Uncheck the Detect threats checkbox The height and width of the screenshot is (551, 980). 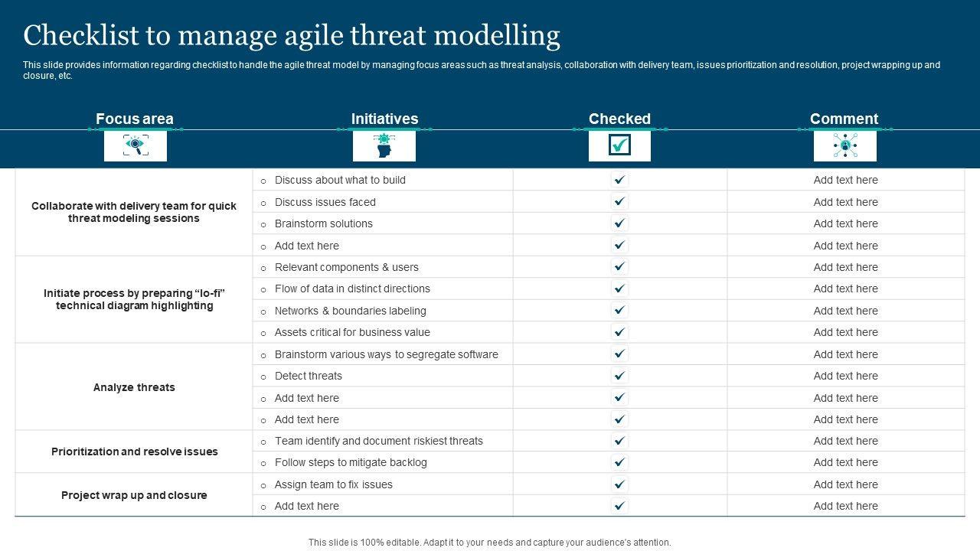tap(619, 376)
